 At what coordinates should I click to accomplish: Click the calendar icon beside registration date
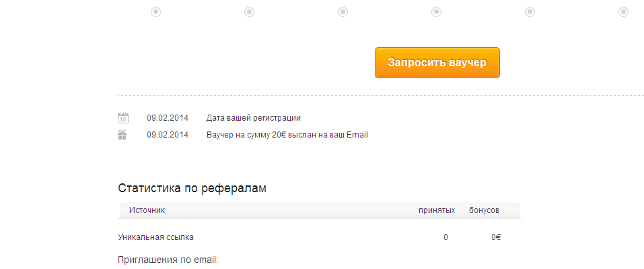click(122, 118)
